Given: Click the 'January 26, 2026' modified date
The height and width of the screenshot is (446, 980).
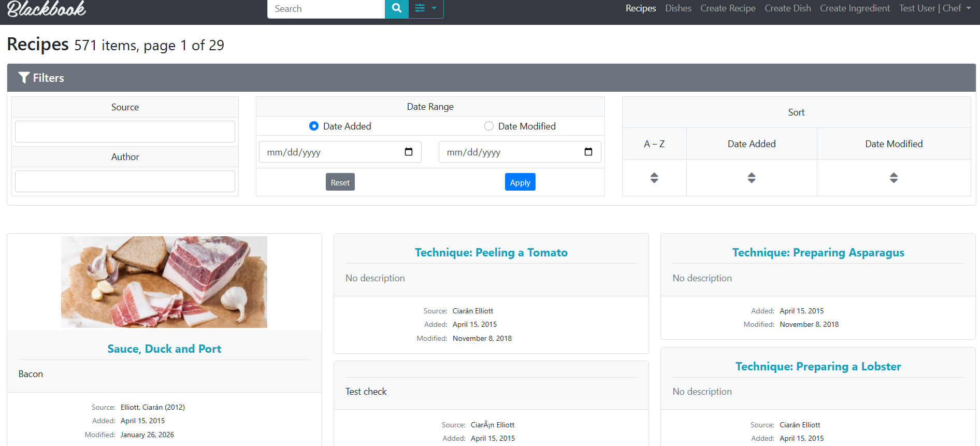Looking at the screenshot, I should [x=147, y=435].
